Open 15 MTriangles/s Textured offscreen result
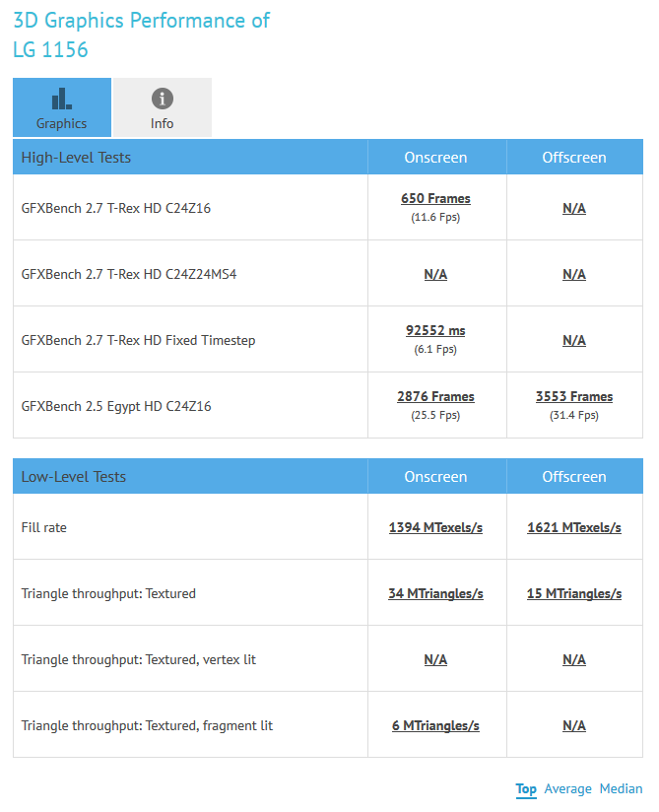Image resolution: width=659 pixels, height=812 pixels. click(x=574, y=593)
